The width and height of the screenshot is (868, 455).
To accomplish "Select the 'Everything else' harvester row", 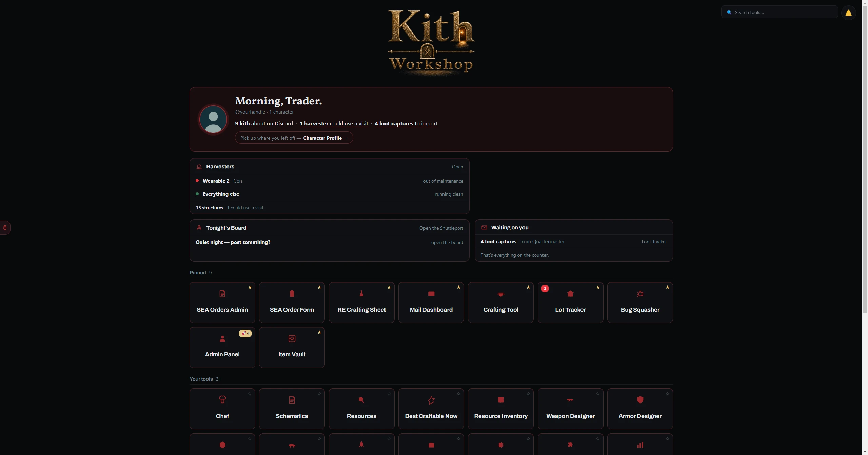I will 330,194.
